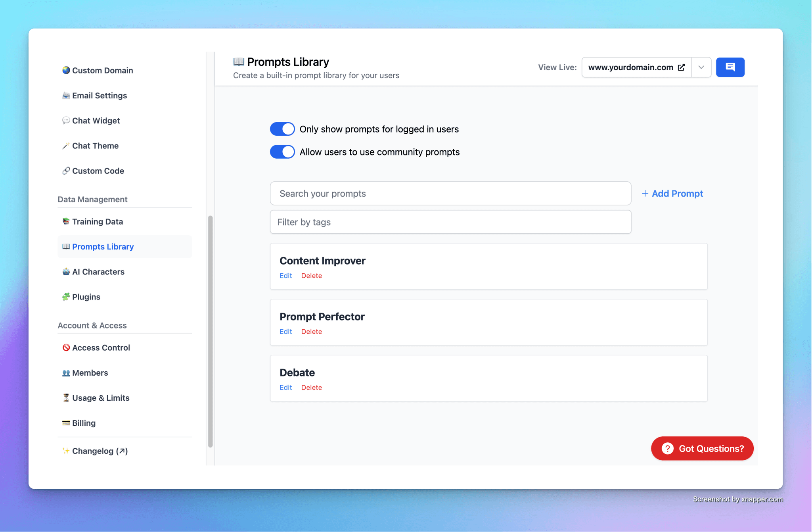This screenshot has width=812, height=532.
Task: Open the Custom Domain settings via globe icon
Action: point(66,70)
